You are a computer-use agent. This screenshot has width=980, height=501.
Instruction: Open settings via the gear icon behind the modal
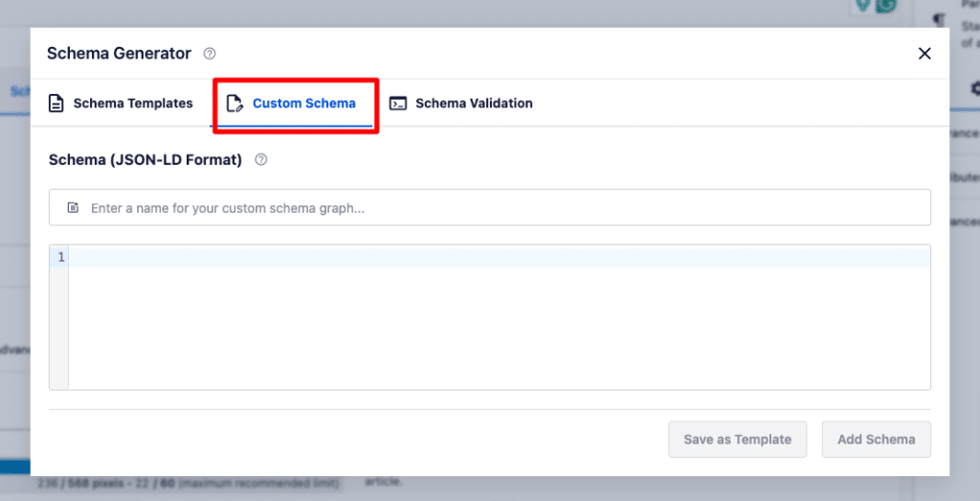[974, 88]
